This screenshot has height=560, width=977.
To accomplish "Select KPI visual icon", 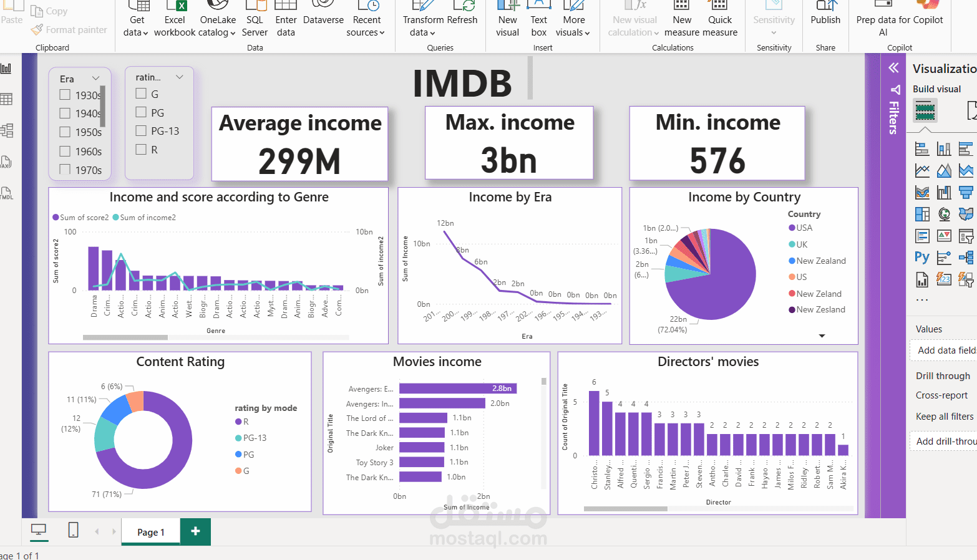I will [x=944, y=236].
